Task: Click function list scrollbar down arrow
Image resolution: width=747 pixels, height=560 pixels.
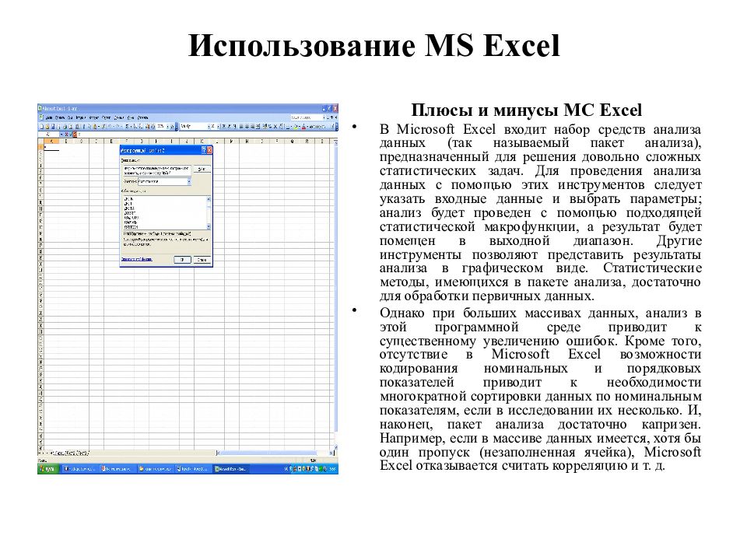Action: [209, 226]
